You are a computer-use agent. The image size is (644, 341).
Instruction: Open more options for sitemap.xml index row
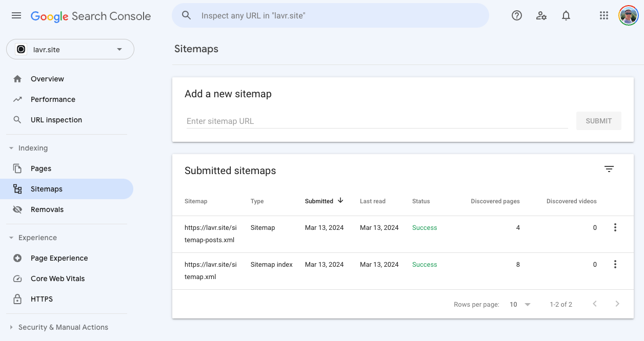(x=615, y=265)
